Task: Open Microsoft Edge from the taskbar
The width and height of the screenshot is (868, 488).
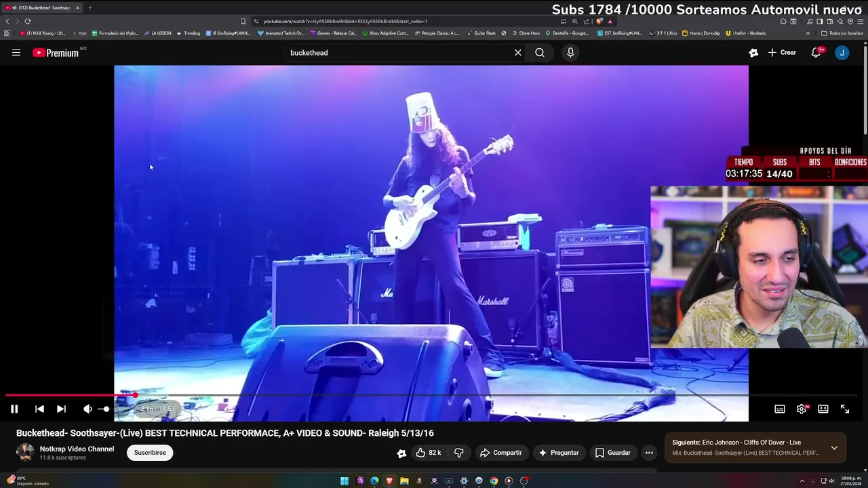Action: 374,481
